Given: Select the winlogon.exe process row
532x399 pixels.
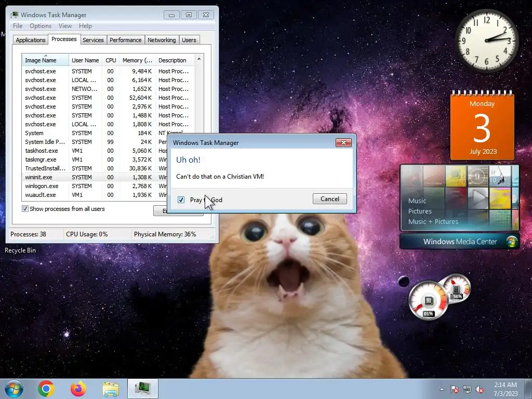Looking at the screenshot, I should pyautogui.click(x=95, y=186).
